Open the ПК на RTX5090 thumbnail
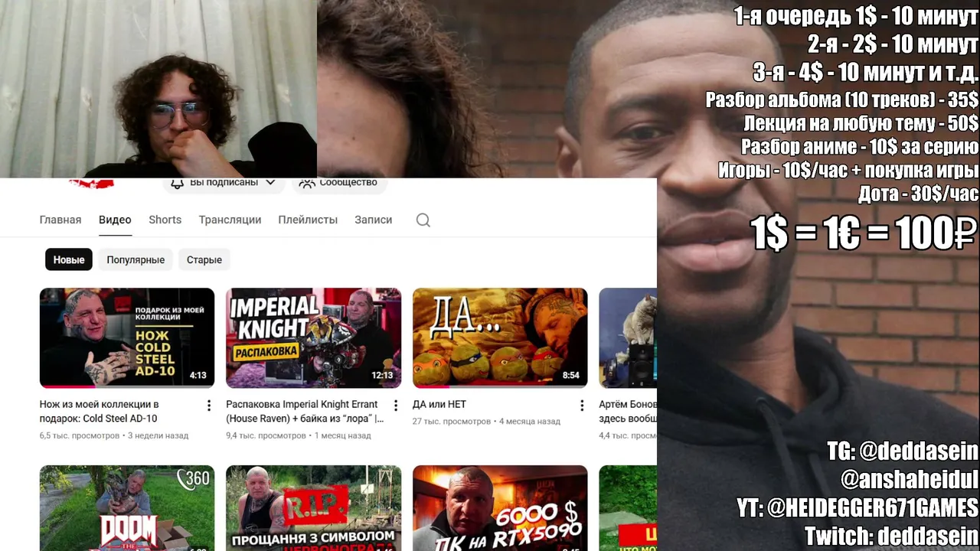The image size is (980, 551). (x=500, y=508)
